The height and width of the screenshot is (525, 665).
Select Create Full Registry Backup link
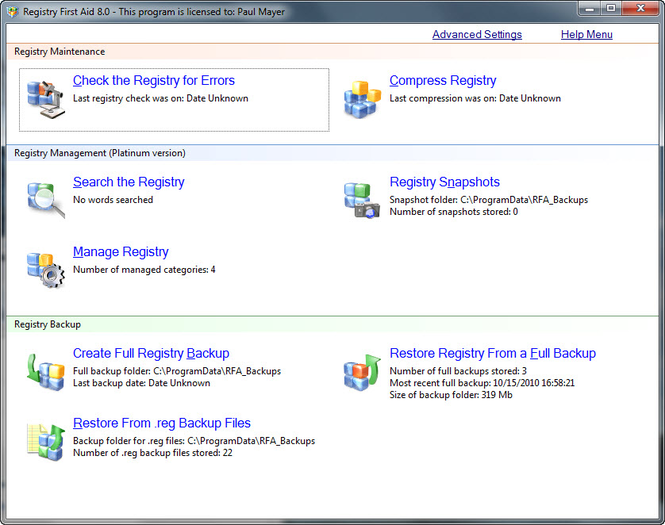[x=151, y=353]
